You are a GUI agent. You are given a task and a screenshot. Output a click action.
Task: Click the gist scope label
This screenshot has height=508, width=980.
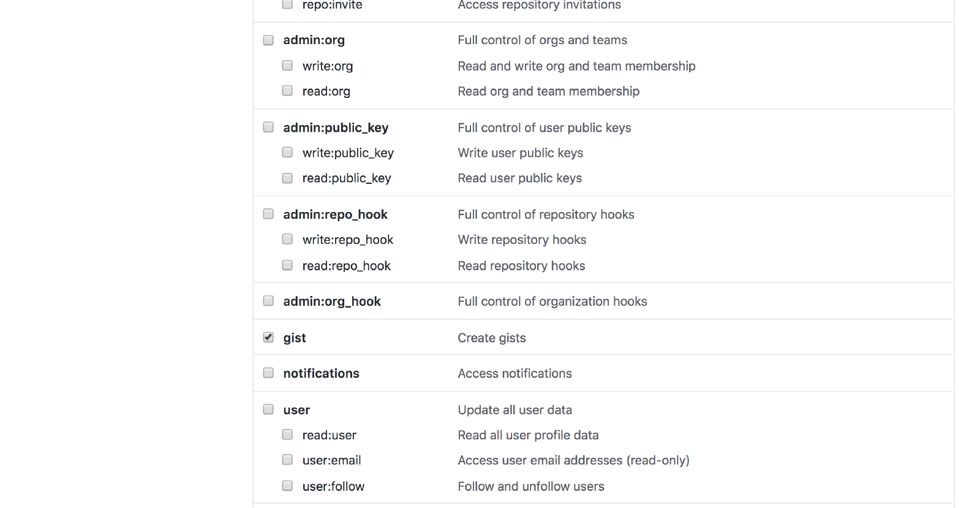pos(295,338)
